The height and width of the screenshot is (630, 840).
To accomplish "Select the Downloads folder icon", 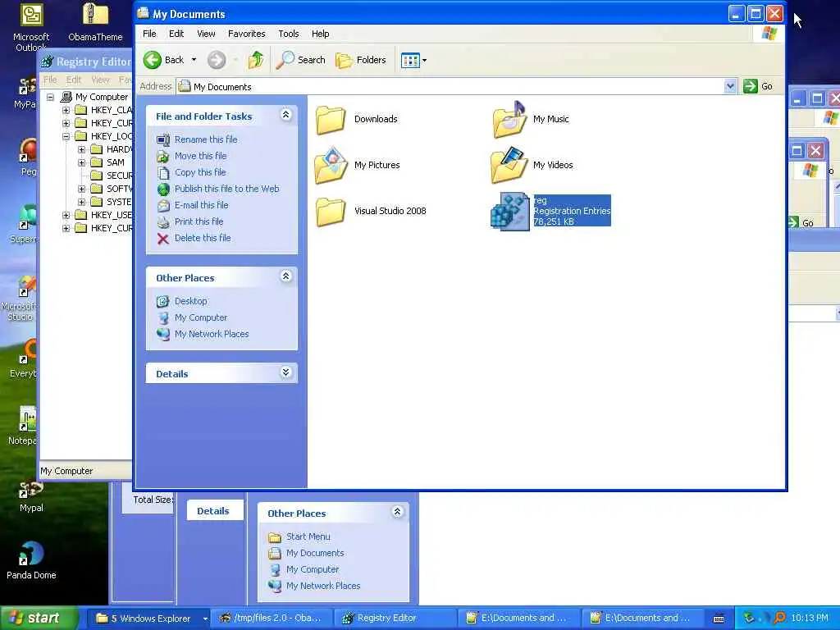I will [331, 120].
